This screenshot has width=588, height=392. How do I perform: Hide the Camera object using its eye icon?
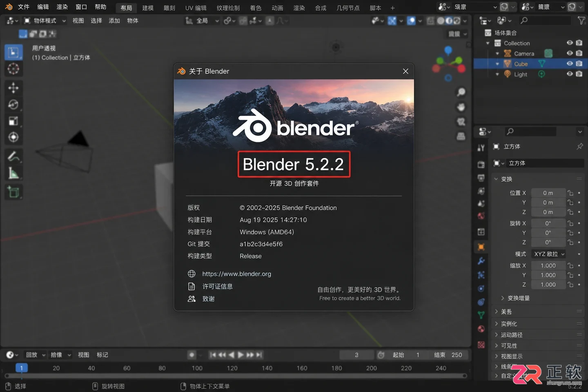click(570, 53)
